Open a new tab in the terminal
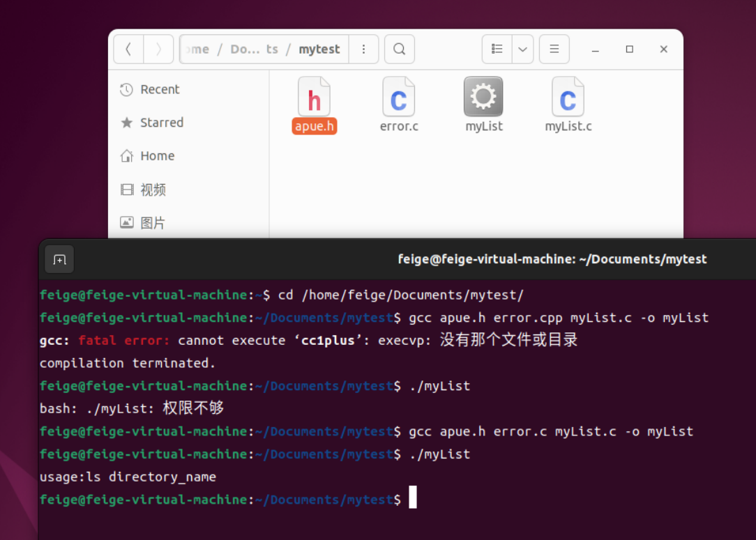The width and height of the screenshot is (756, 540). tap(60, 260)
